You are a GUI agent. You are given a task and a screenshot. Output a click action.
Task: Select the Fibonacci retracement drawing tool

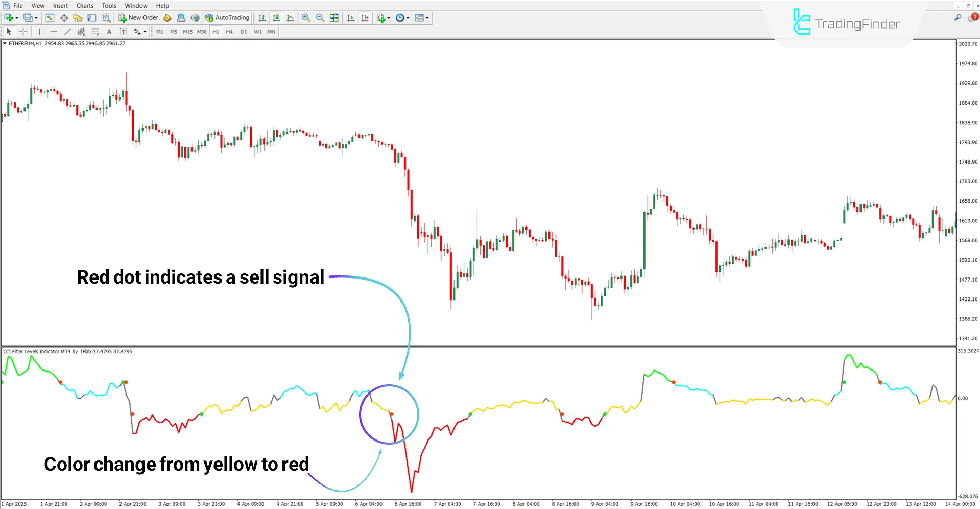click(x=95, y=31)
